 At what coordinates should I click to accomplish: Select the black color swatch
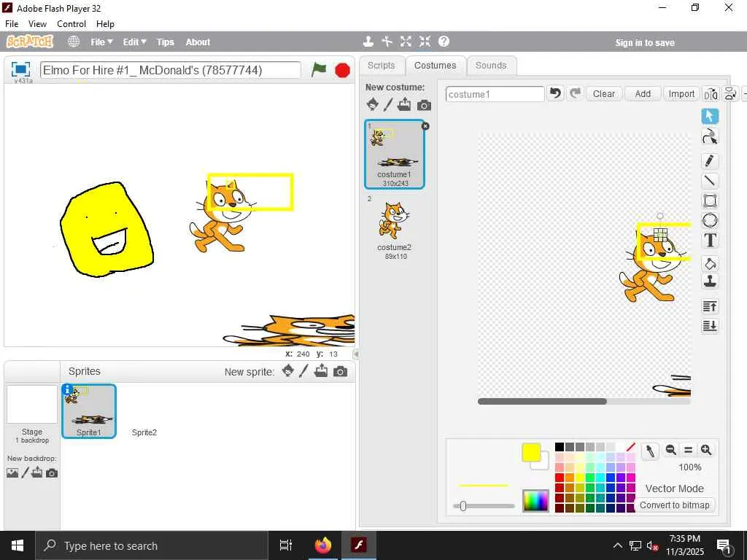560,447
